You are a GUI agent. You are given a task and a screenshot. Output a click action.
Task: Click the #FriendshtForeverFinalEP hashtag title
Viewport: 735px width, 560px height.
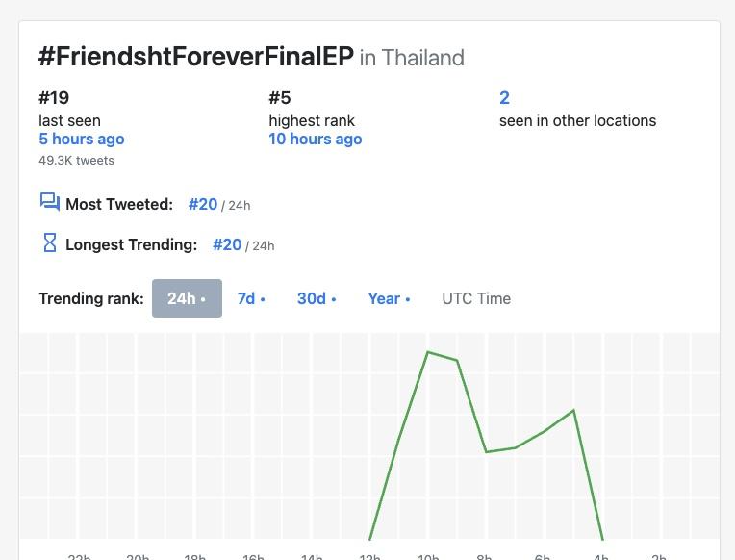tap(196, 56)
